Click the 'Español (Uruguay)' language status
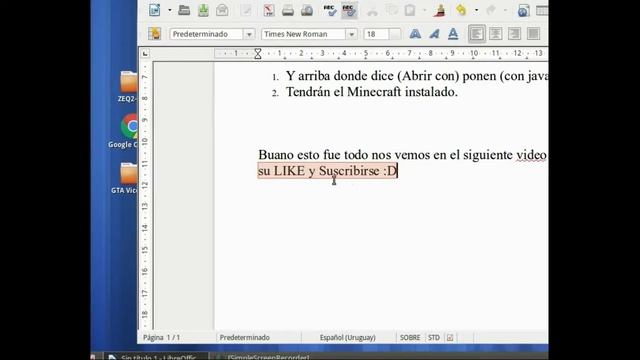Viewport: 640px width, 360px height. click(x=348, y=338)
